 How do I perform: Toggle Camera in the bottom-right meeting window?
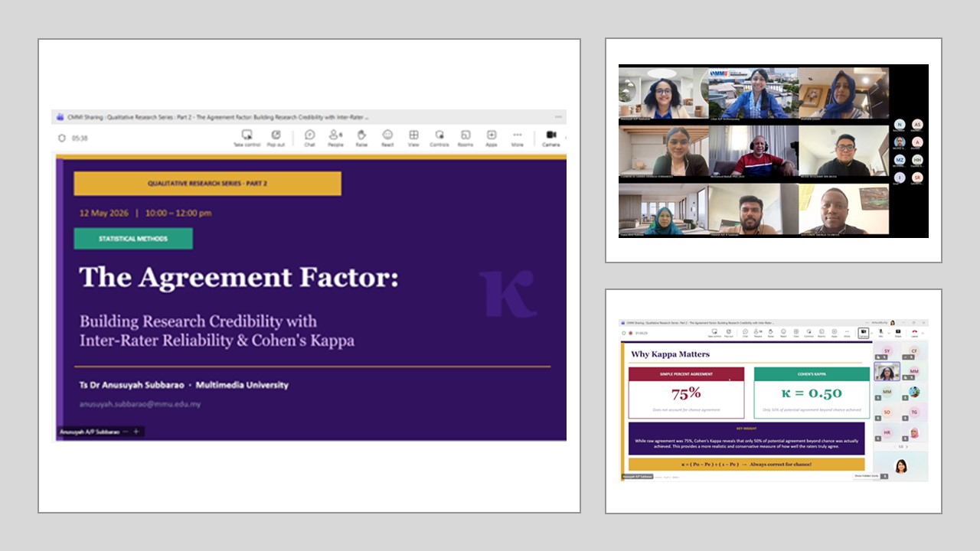coord(863,333)
